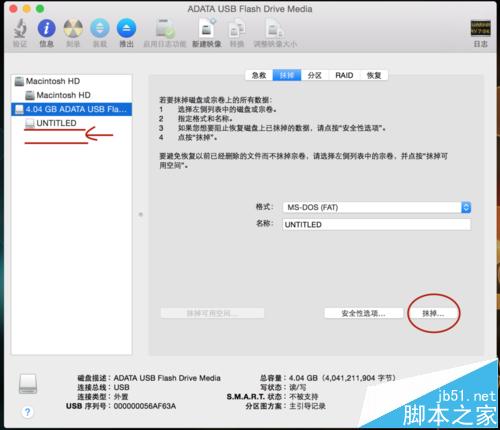This screenshot has width=500, height=430.
Task: Switch to the Partition (分区) tab
Action: 315,75
